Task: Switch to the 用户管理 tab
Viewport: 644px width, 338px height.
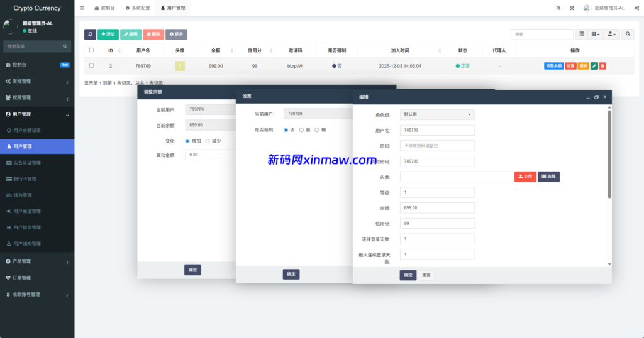Action: (x=173, y=8)
